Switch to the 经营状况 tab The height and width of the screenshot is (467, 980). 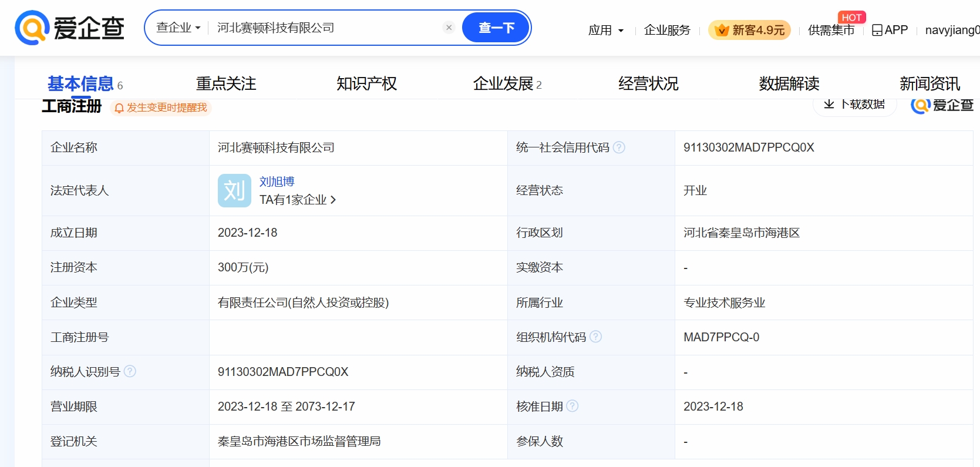pos(648,84)
